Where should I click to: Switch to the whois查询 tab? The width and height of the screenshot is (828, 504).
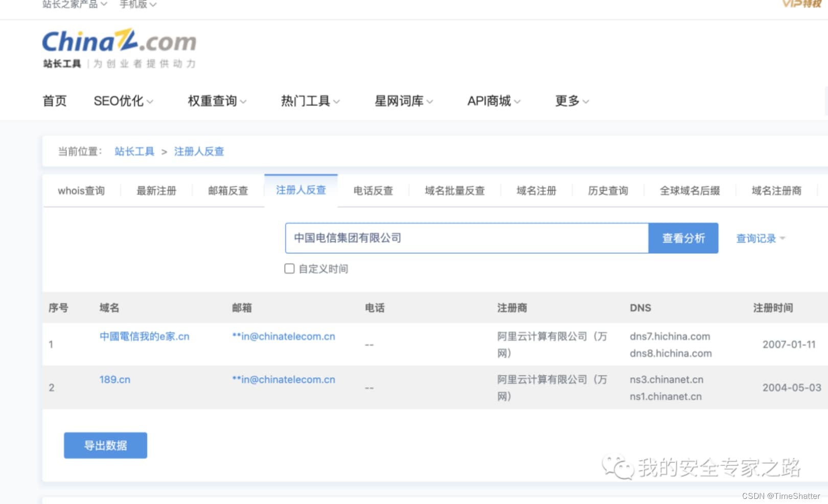tap(81, 190)
